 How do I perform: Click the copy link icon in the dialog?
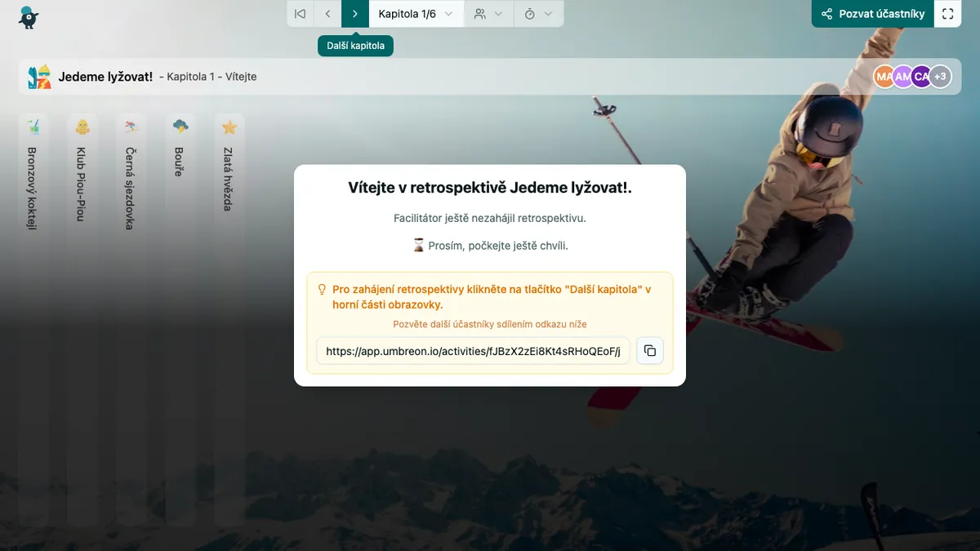coord(649,350)
